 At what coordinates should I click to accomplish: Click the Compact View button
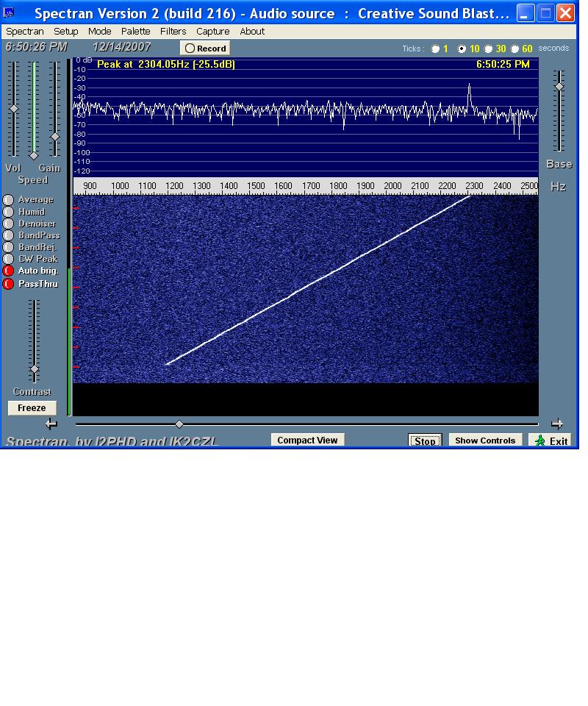pos(307,440)
